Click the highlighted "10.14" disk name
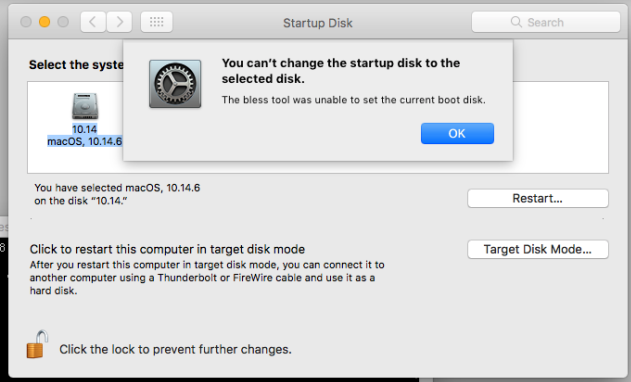Image resolution: width=631 pixels, height=382 pixels. coord(85,129)
